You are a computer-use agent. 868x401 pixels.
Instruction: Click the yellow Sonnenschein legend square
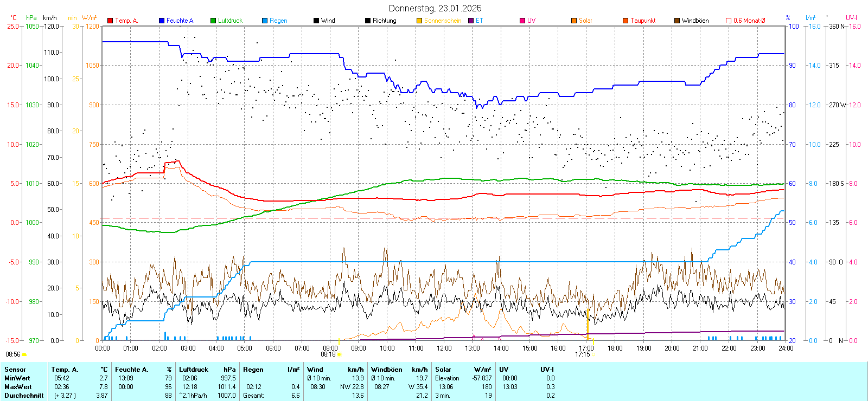point(419,21)
